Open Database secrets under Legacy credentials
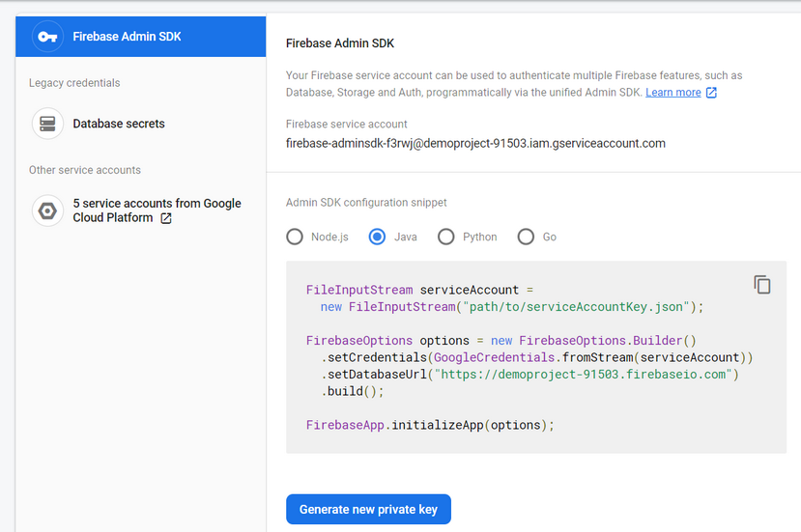 [x=119, y=124]
